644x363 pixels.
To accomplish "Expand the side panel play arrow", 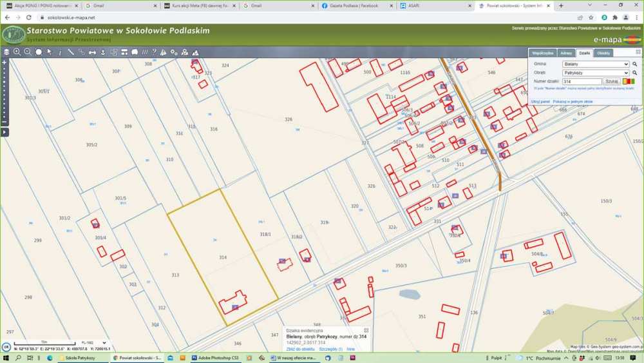I will pos(5,132).
